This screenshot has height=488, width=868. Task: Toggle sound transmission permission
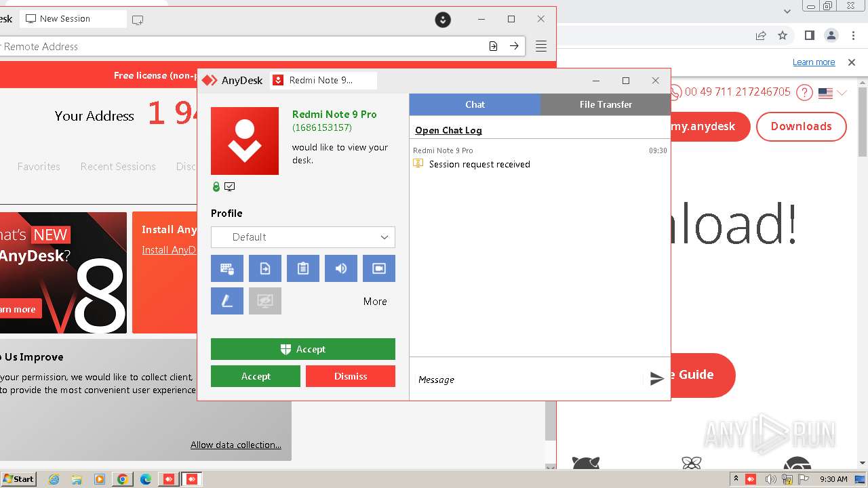click(x=341, y=268)
